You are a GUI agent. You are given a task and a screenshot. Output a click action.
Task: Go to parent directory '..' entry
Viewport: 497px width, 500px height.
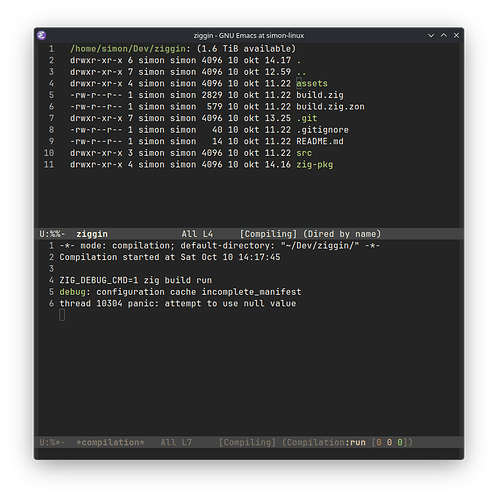point(301,72)
